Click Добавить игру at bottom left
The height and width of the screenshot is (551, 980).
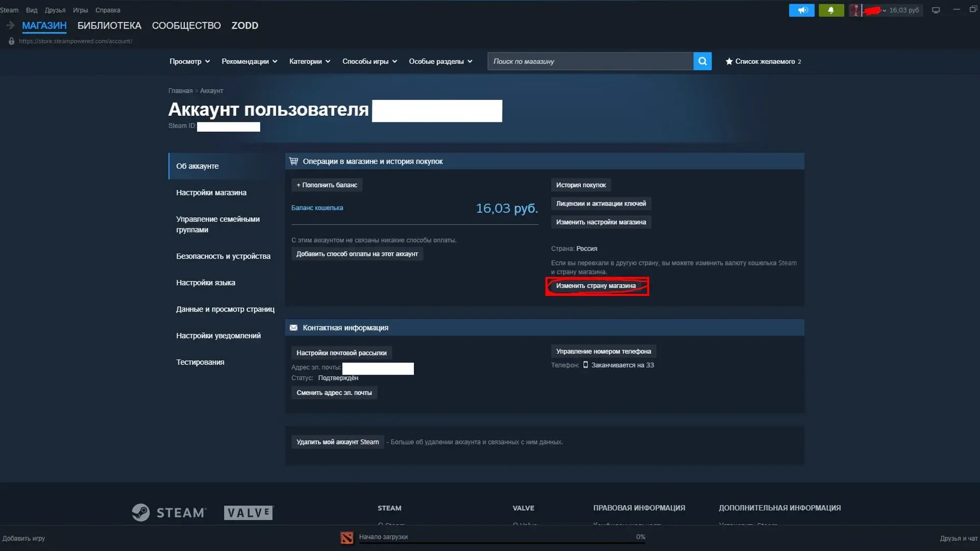(23, 538)
